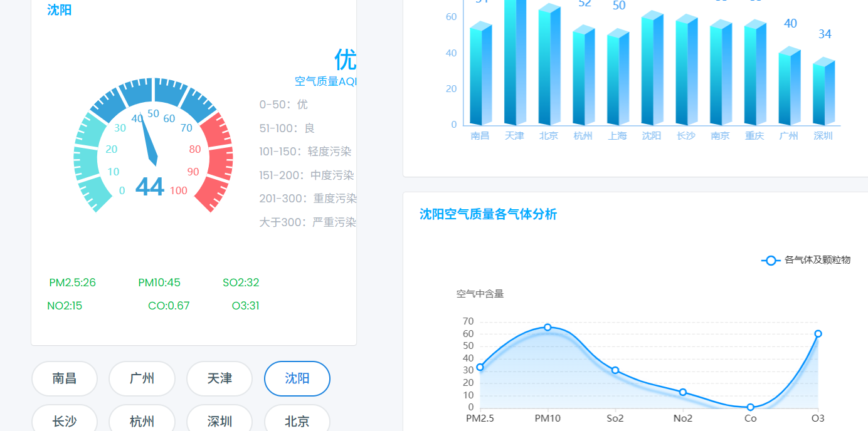Select the 北京 city button

click(297, 420)
